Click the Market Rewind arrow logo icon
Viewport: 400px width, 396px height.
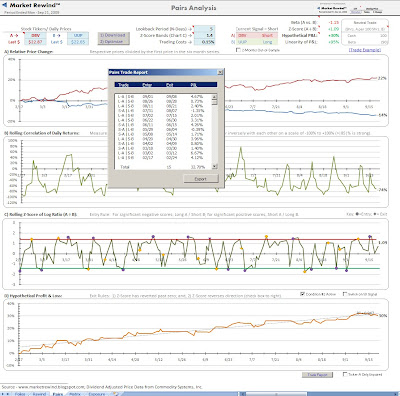pyautogui.click(x=5, y=5)
